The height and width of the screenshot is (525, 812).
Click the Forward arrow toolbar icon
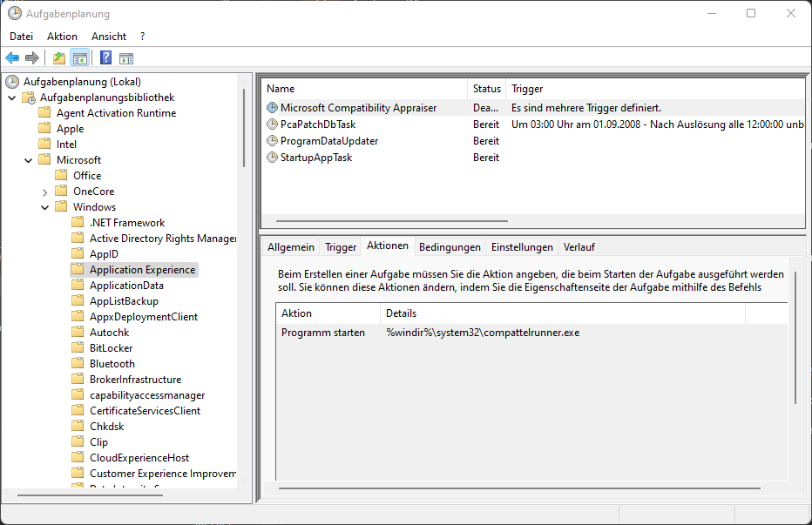point(32,58)
